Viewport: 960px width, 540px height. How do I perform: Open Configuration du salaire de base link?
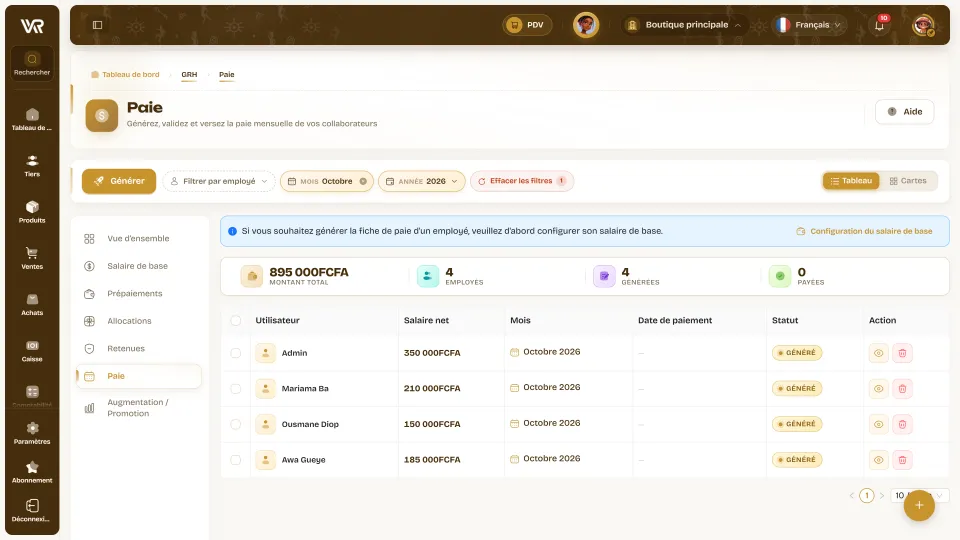(x=864, y=231)
